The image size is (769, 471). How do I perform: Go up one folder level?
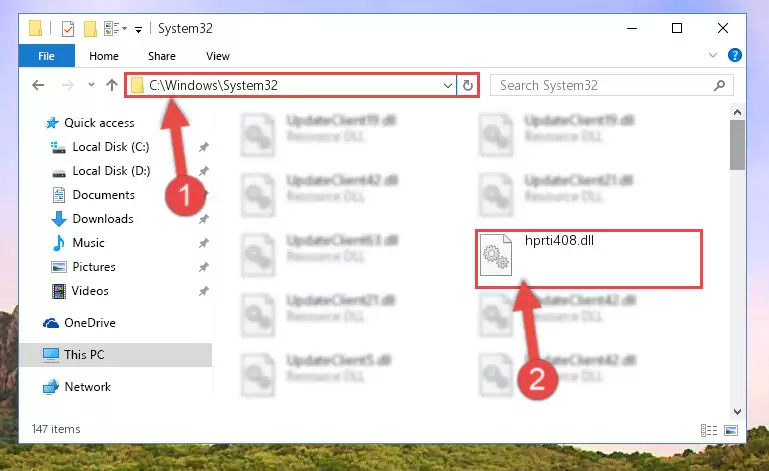click(x=112, y=85)
